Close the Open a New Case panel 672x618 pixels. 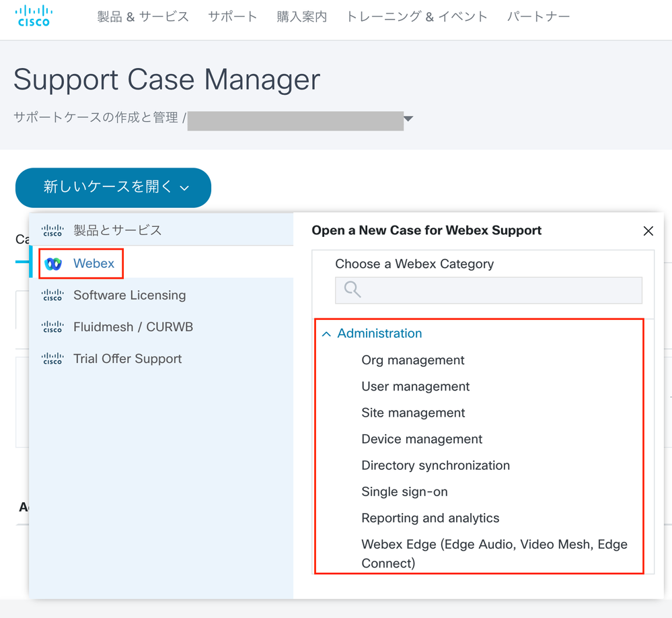click(648, 231)
